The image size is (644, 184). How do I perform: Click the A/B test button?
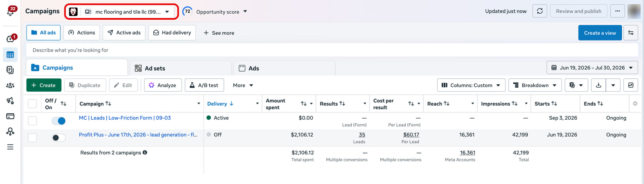click(x=204, y=85)
